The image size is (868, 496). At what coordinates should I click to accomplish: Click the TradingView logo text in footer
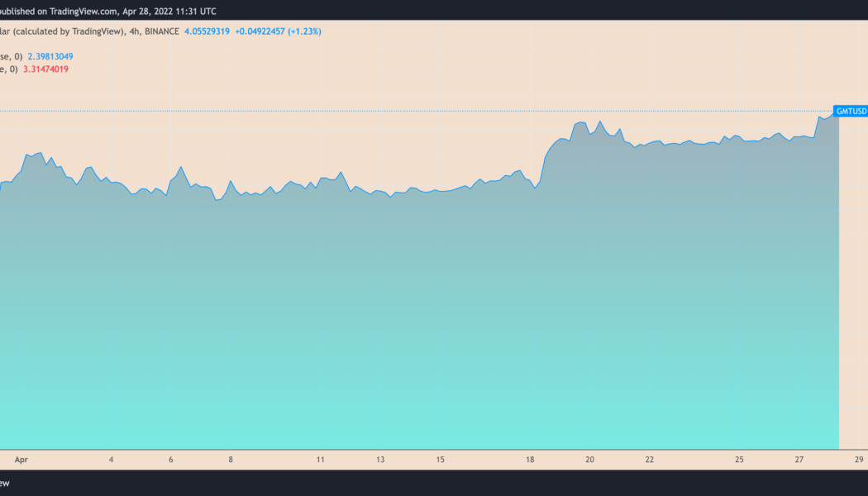[x=5, y=483]
